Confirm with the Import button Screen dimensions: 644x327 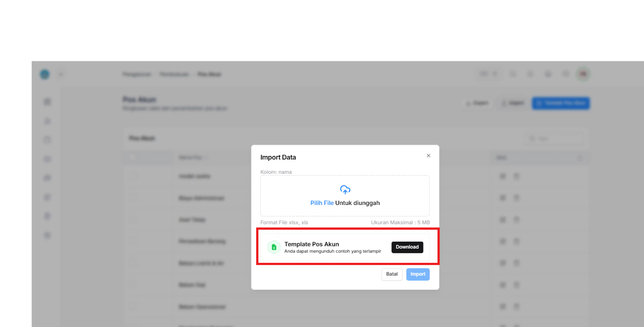(x=418, y=274)
